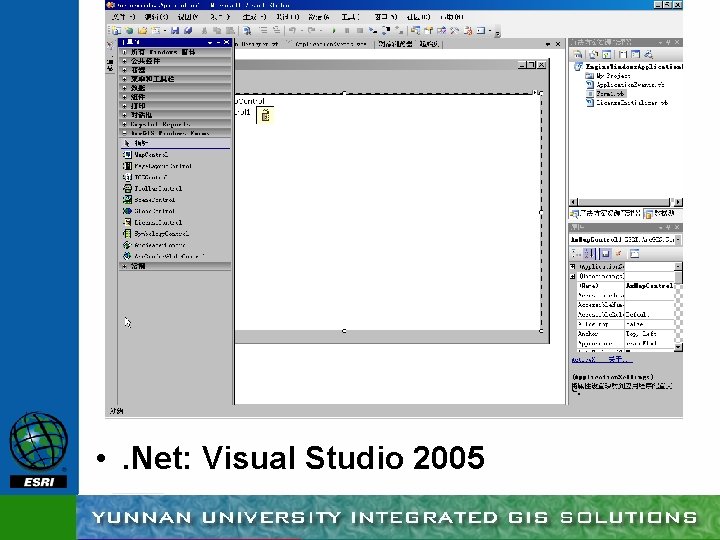Viewport: 720px width, 540px height.
Task: Select Form1.vb in Solution Explorer
Action: click(x=610, y=94)
